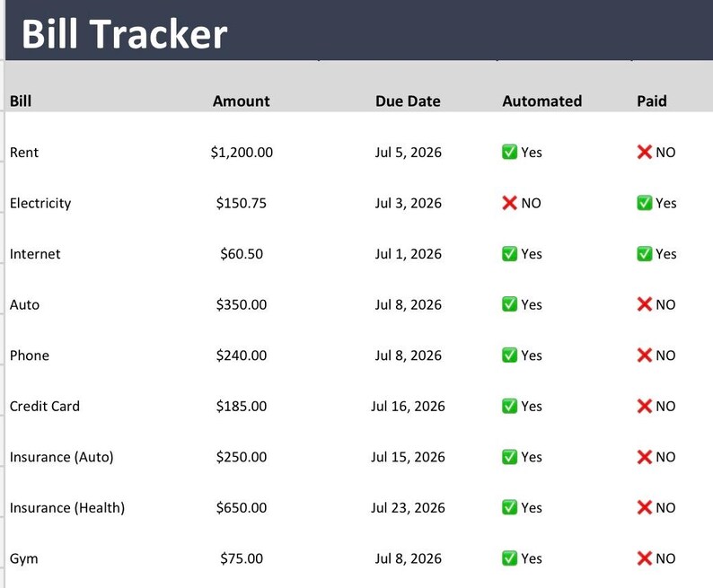713x588 pixels.
Task: Select the Internet bill name cell
Action: tap(35, 253)
